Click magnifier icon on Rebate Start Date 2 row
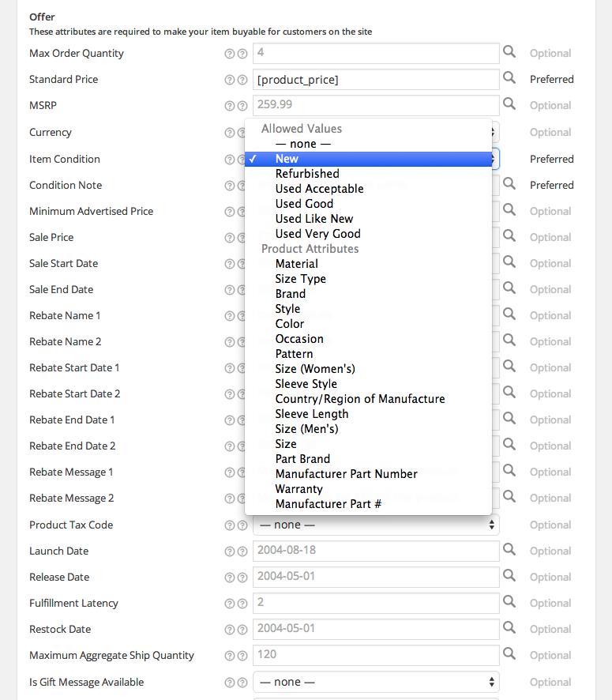 tap(509, 392)
